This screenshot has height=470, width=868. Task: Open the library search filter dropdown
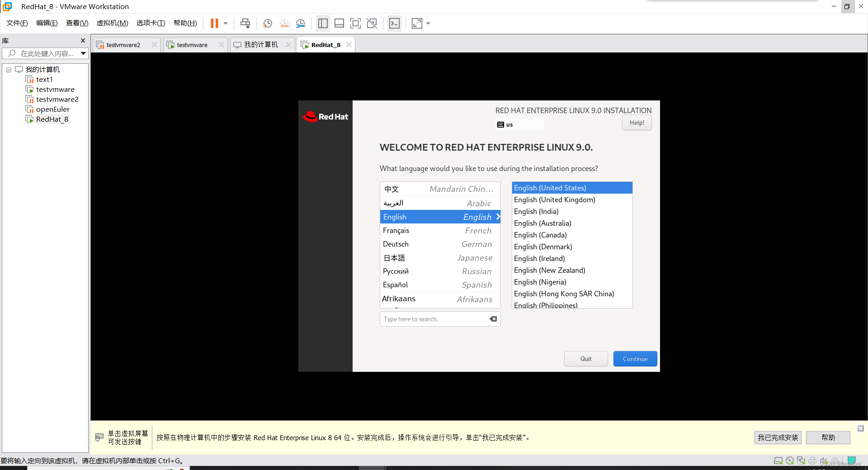coord(84,53)
